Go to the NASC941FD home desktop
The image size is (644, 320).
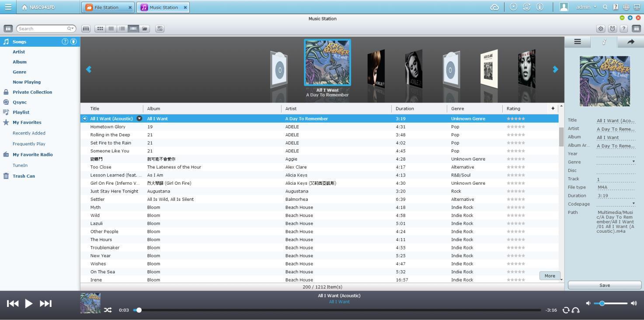38,7
